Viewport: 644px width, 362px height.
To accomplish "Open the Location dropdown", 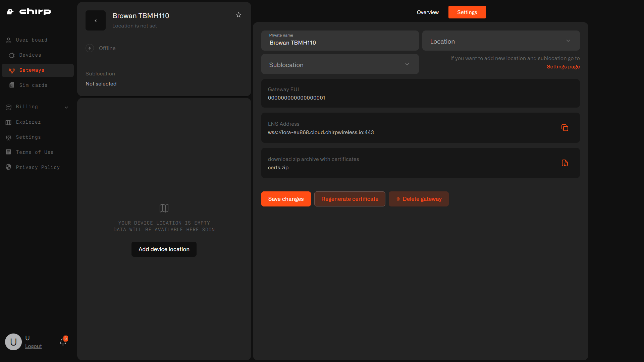I will click(501, 41).
